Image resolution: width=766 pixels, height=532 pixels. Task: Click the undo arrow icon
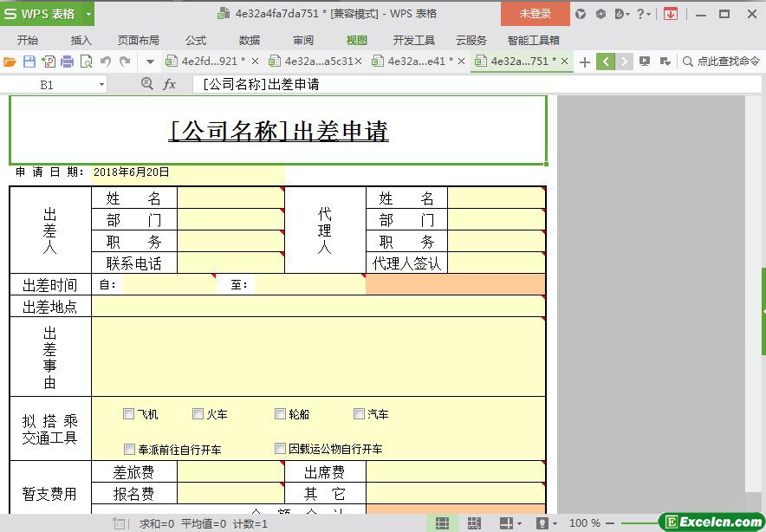pyautogui.click(x=106, y=62)
